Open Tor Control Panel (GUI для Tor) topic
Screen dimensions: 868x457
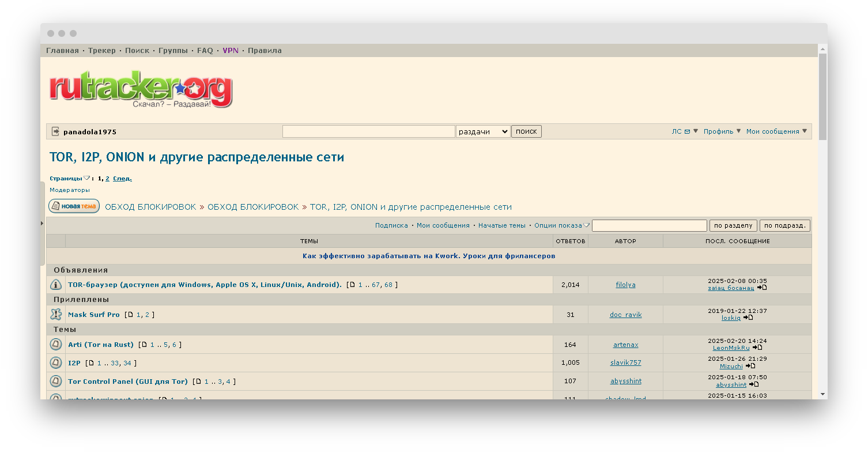pos(128,382)
